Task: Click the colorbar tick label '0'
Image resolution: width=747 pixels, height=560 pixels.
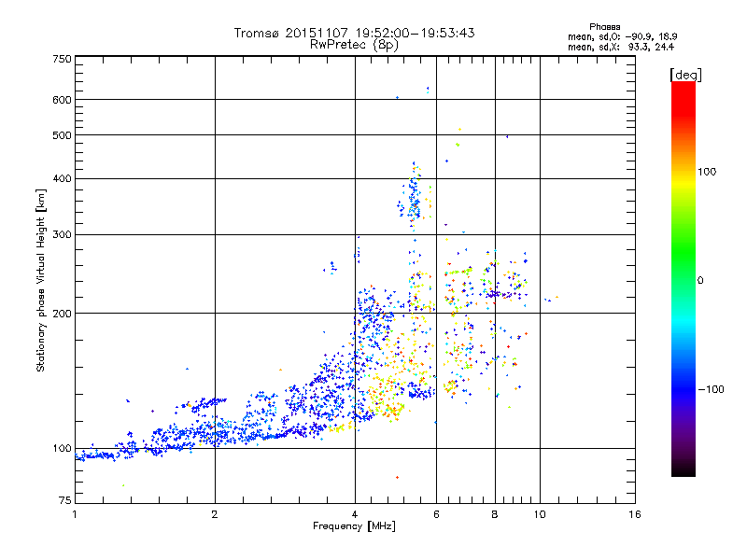Action: pyautogui.click(x=700, y=281)
